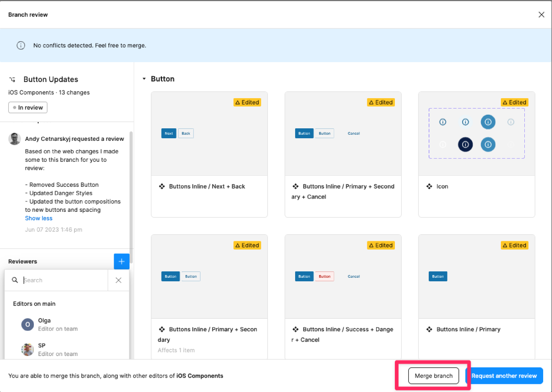This screenshot has width=552, height=392.
Task: Click the In review status badge
Action: tap(28, 108)
